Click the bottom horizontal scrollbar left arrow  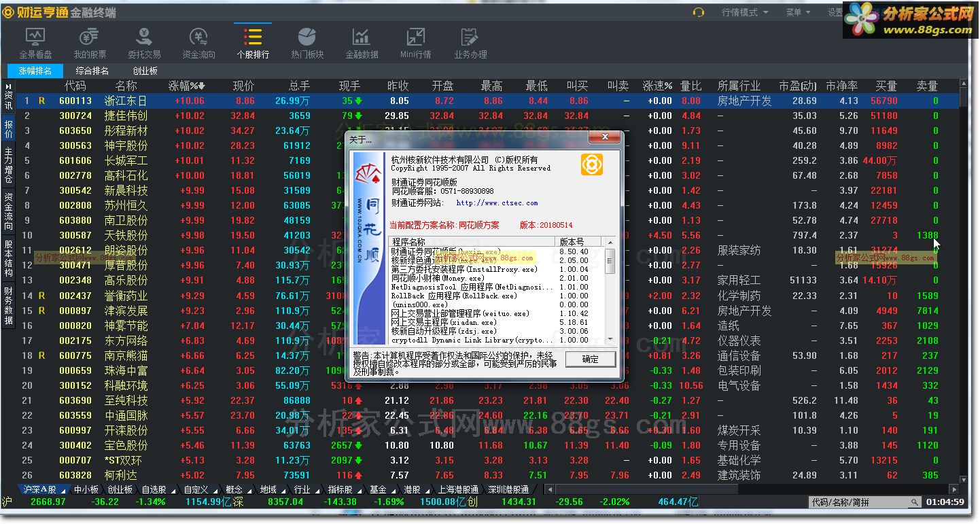pos(550,489)
